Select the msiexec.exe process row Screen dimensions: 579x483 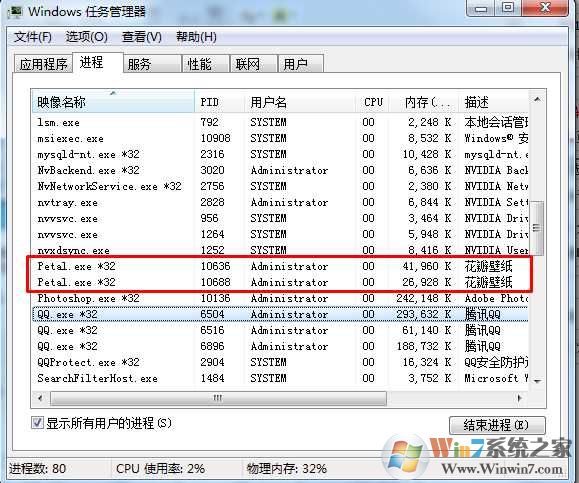[x=280, y=138]
